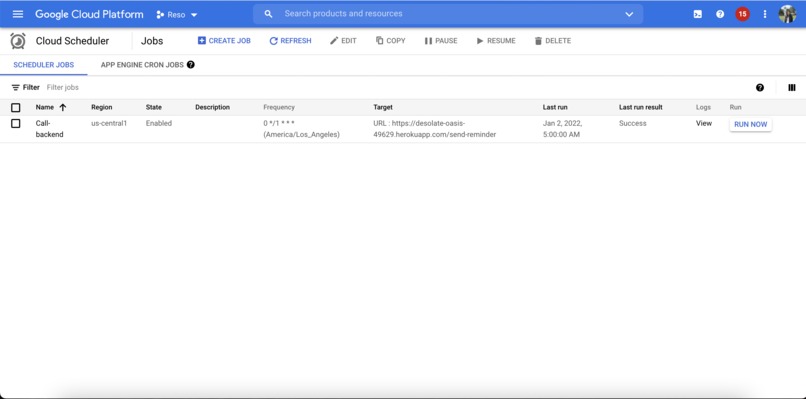Click the search magnifier icon

click(268, 14)
